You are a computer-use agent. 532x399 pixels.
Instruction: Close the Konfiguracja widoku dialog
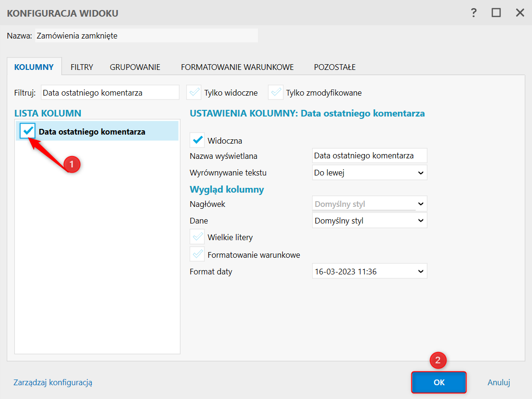pos(520,13)
